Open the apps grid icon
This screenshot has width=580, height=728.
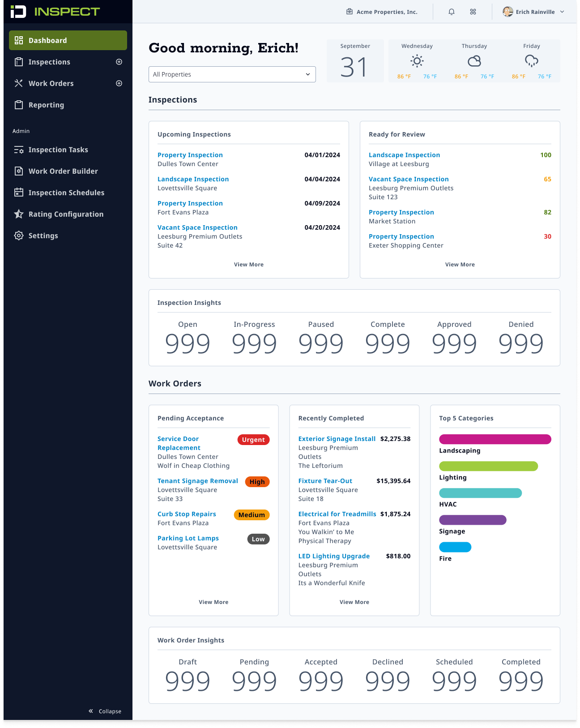click(x=473, y=12)
